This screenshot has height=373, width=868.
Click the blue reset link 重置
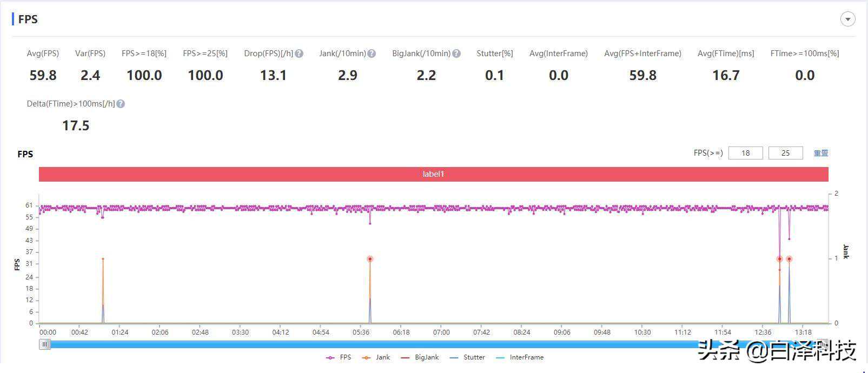click(x=820, y=153)
